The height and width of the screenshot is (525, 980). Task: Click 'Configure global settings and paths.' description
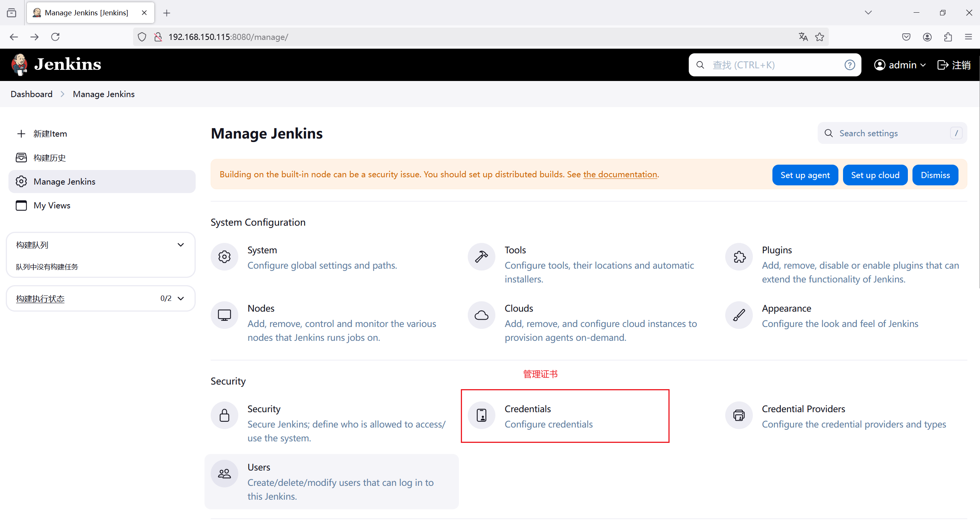tap(322, 265)
